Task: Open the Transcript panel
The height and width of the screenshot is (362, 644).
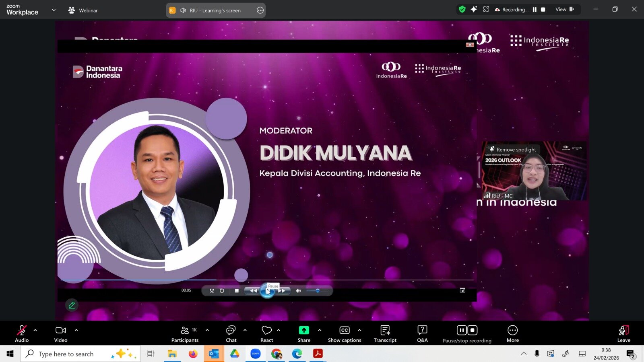Action: 385,333
